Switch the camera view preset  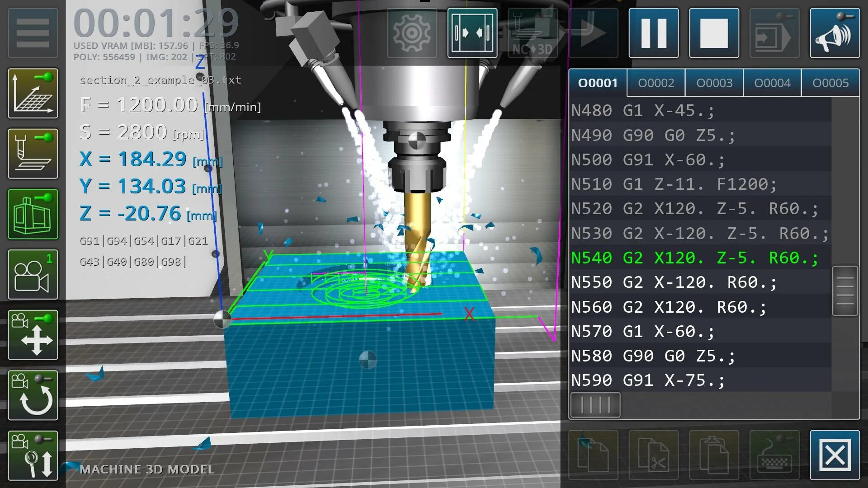(33, 274)
